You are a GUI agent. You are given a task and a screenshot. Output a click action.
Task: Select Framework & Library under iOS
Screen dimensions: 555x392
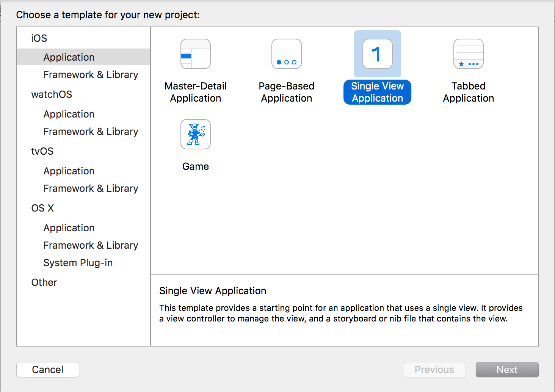tap(91, 75)
